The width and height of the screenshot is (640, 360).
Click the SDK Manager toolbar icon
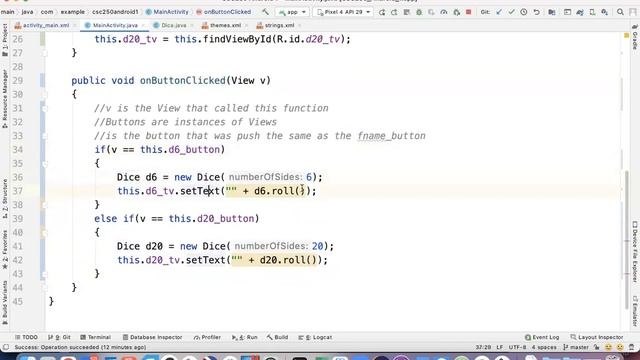point(604,12)
